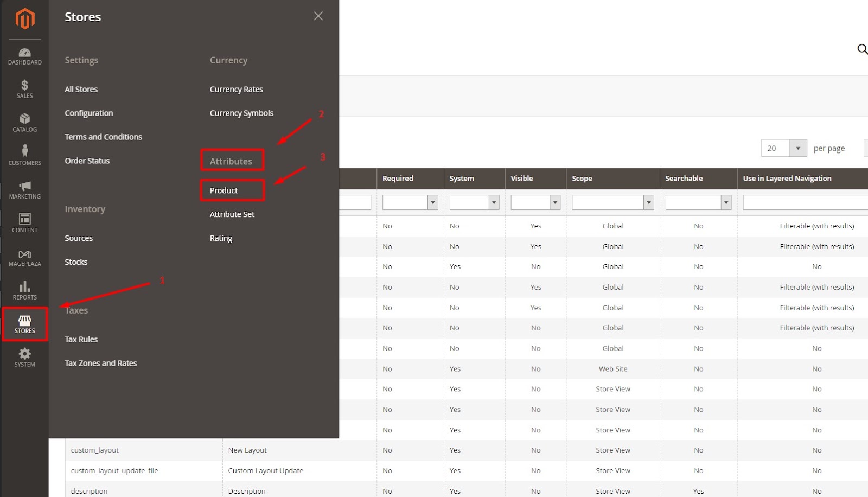Click the Customers sidebar icon
This screenshot has width=868, height=497.
[24, 156]
